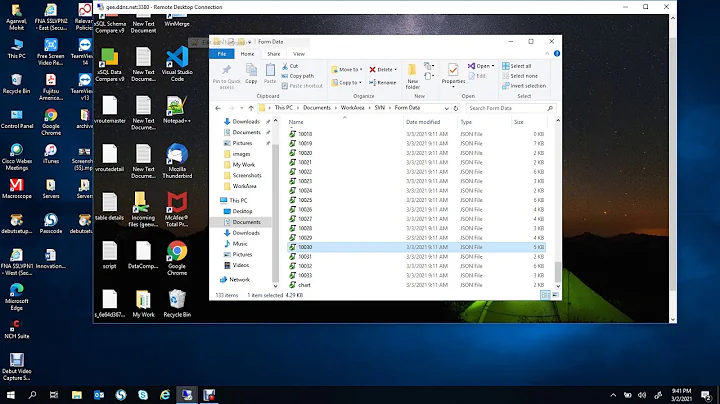Select the WorkArea folder in navigation pane
The height and width of the screenshot is (404, 720).
(x=245, y=186)
